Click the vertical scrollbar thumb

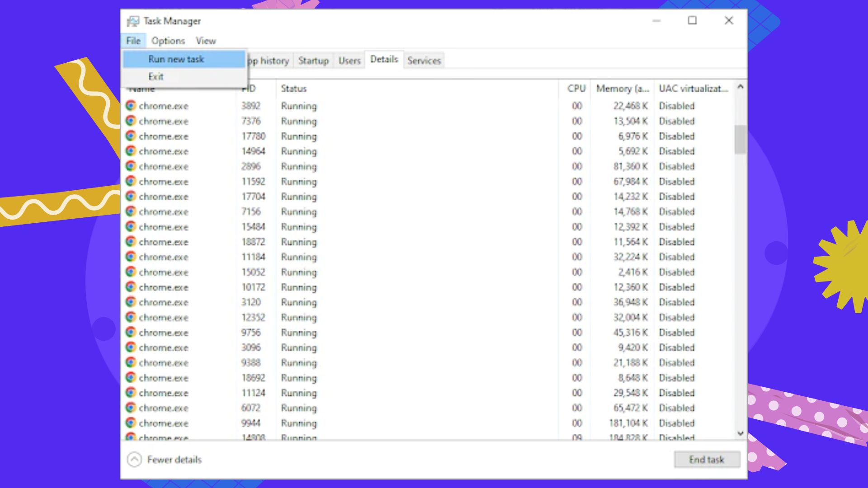pos(740,139)
